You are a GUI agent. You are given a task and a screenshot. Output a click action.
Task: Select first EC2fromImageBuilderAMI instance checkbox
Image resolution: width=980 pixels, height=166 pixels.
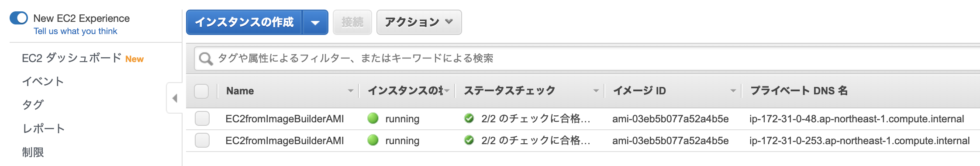coord(202,118)
